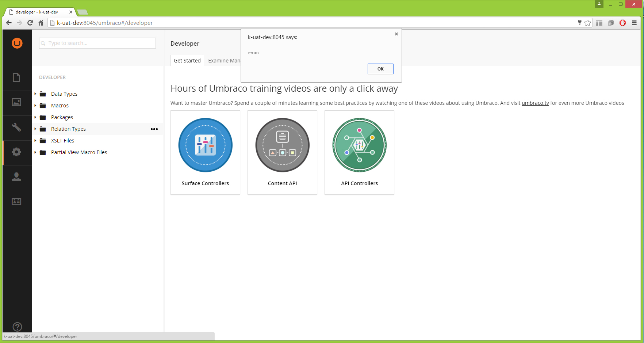The image size is (644, 343).
Task: Open the Developer gear section icon
Action: pyautogui.click(x=16, y=152)
